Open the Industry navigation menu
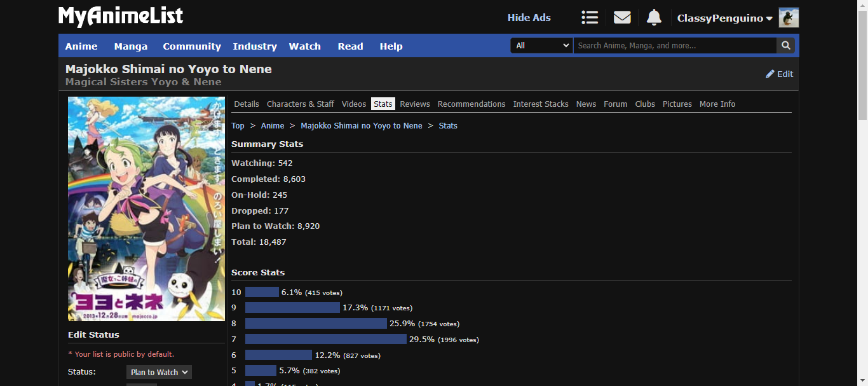The image size is (868, 386). 255,46
